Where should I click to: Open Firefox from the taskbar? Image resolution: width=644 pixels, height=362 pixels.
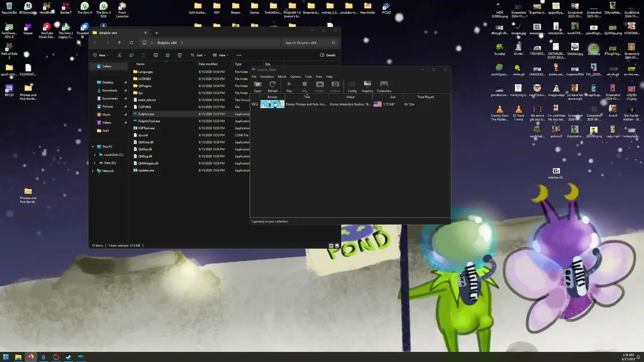pyautogui.click(x=31, y=357)
